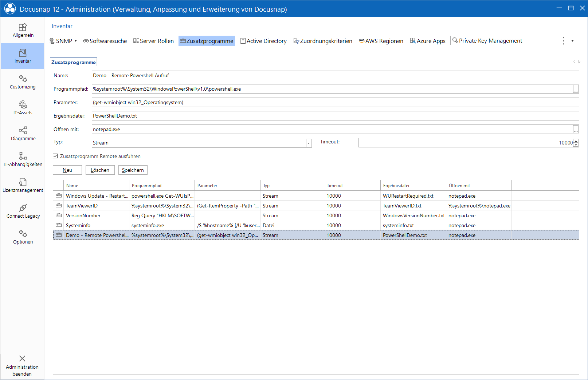This screenshot has height=380, width=588.
Task: Open the Customizing sidebar section
Action: point(23,82)
